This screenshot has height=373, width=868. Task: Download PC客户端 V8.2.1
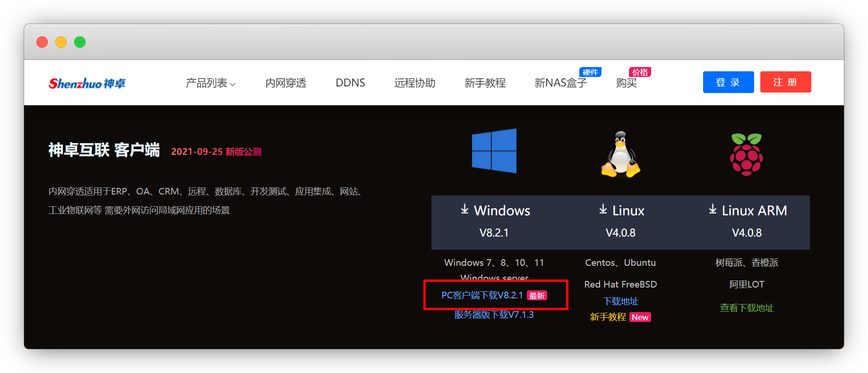482,296
